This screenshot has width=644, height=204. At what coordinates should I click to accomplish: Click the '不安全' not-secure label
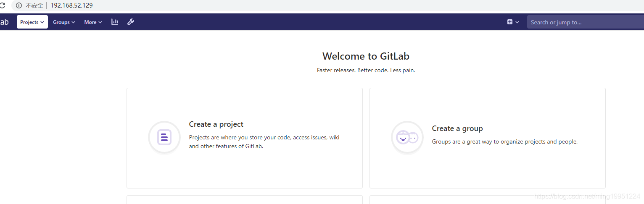coord(34,5)
